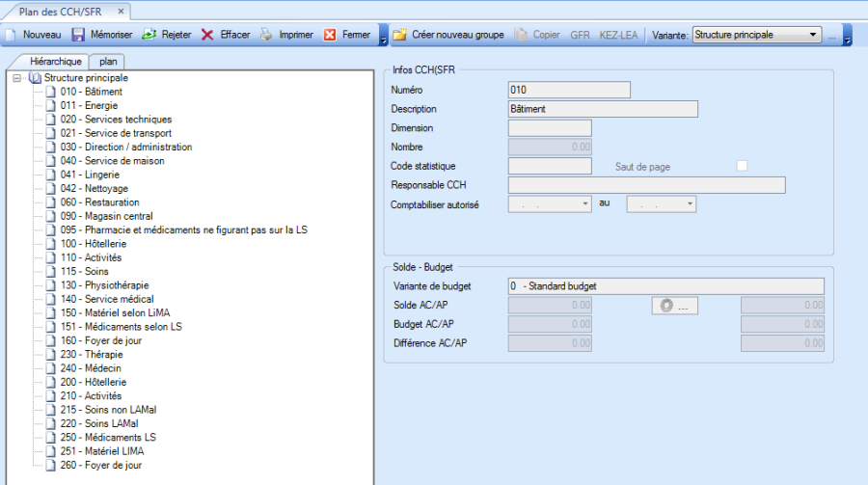Click the Solde AC/AP refresh button
The width and height of the screenshot is (868, 485).
[x=675, y=306]
